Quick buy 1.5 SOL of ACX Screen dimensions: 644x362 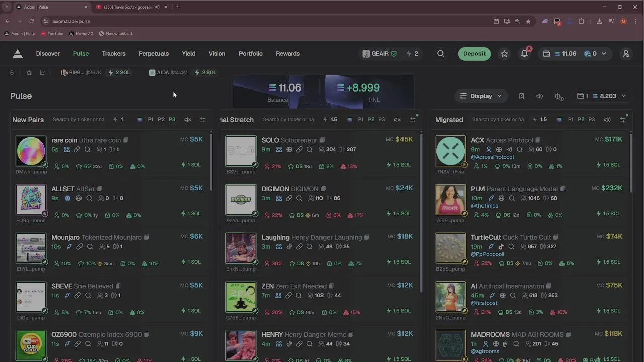[609, 165]
